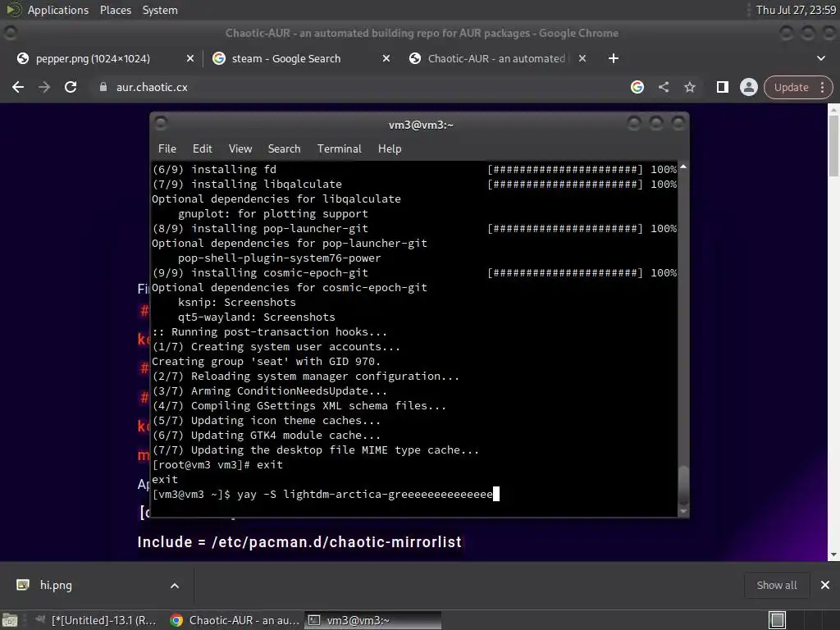The height and width of the screenshot is (630, 840).
Task: Open terminal Edit menu
Action: coord(202,149)
